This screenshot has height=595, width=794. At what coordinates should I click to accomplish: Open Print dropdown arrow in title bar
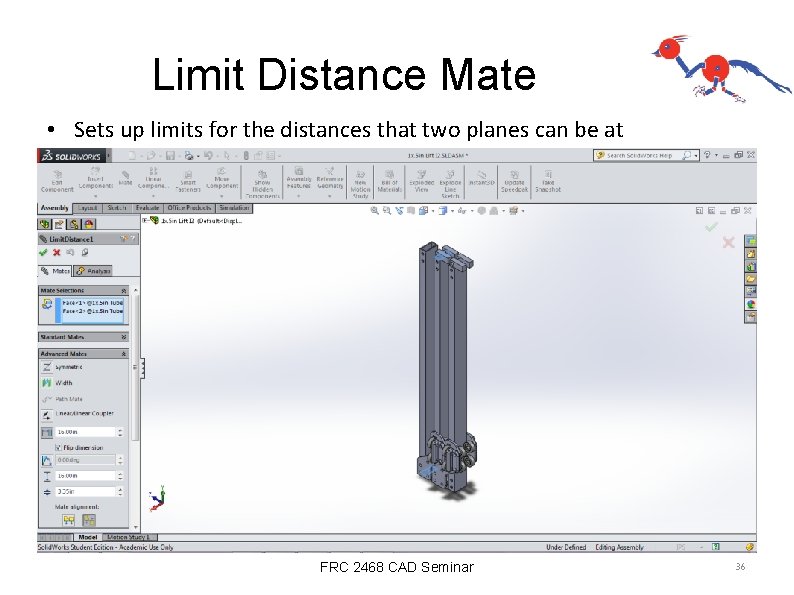(x=197, y=155)
